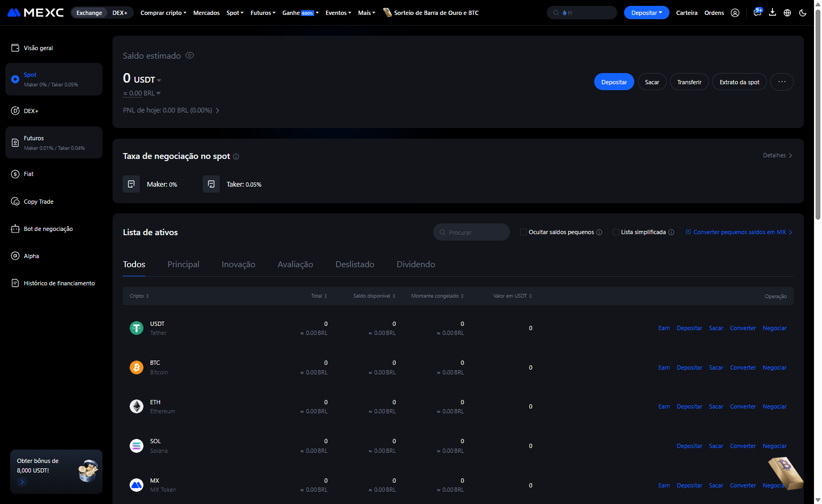Click the Procurar asset search field
The width and height of the screenshot is (822, 504).
[472, 232]
